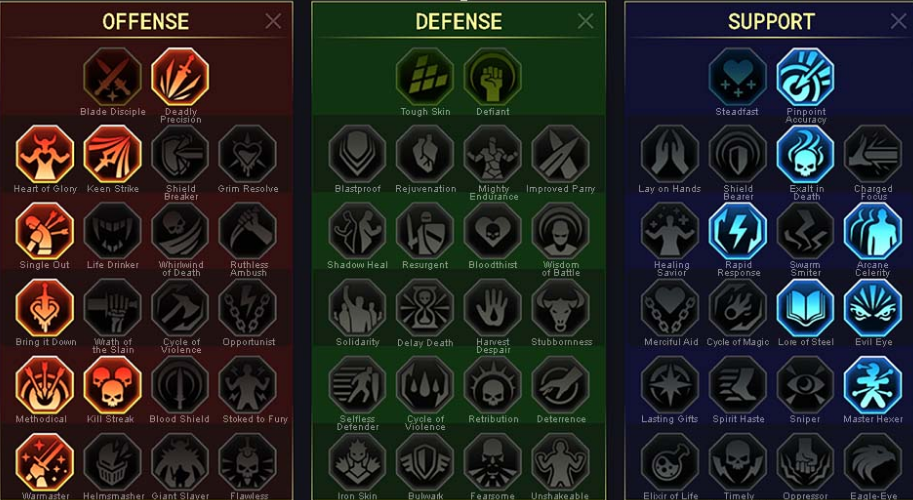This screenshot has width=913, height=500.
Task: Select the Lore of Steel book icon
Action: 805,308
